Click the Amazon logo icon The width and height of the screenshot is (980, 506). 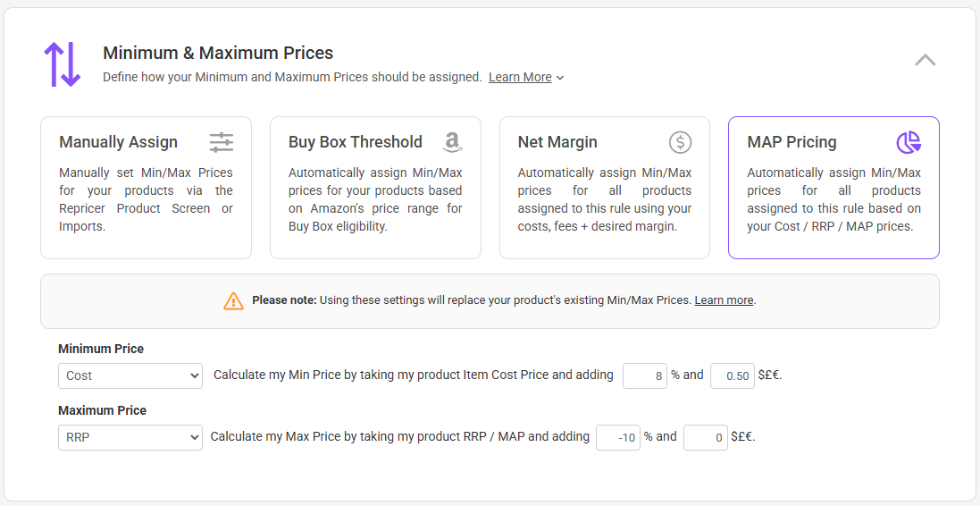(x=452, y=142)
